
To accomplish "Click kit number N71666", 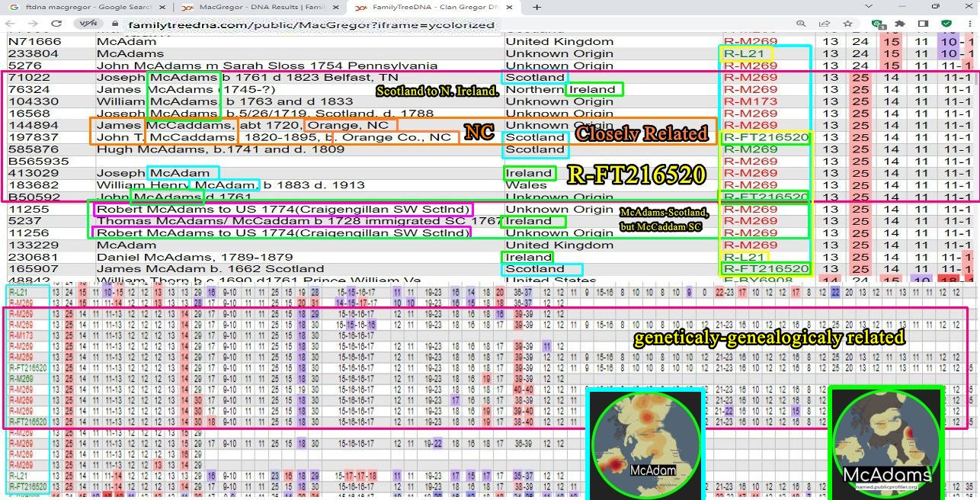I will click(34, 41).
